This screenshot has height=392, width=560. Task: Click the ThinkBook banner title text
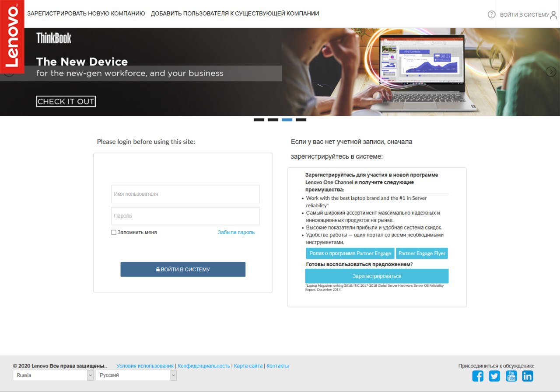pos(54,38)
